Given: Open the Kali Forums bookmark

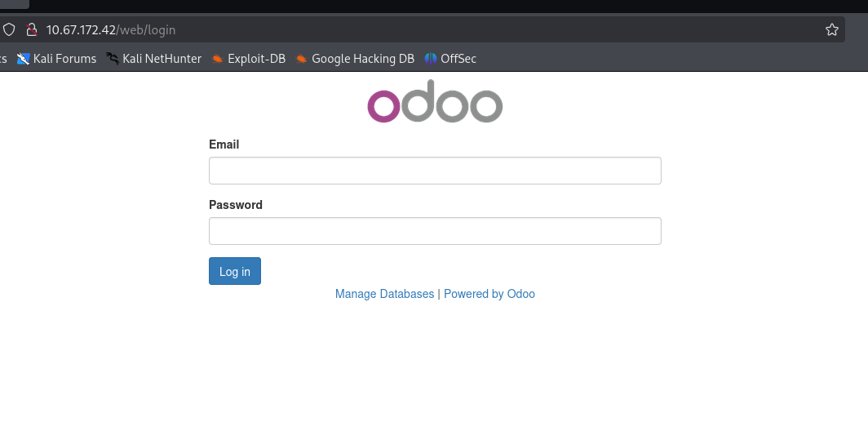Looking at the screenshot, I should click(x=56, y=59).
